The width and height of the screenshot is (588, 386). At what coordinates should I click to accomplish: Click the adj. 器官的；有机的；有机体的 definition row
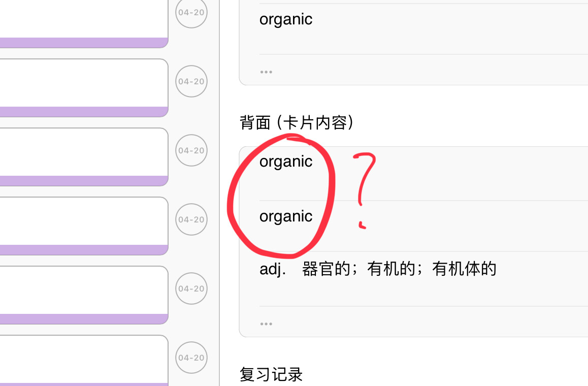pos(423,279)
